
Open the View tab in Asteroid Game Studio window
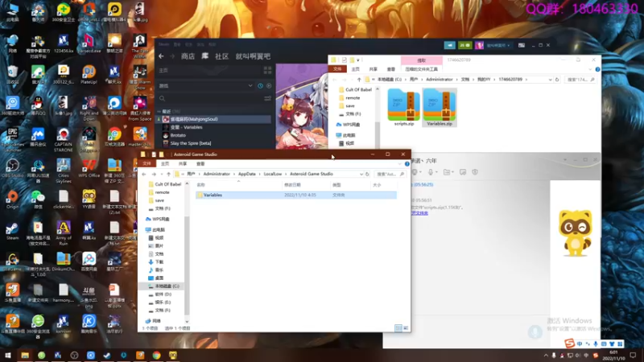pos(200,164)
